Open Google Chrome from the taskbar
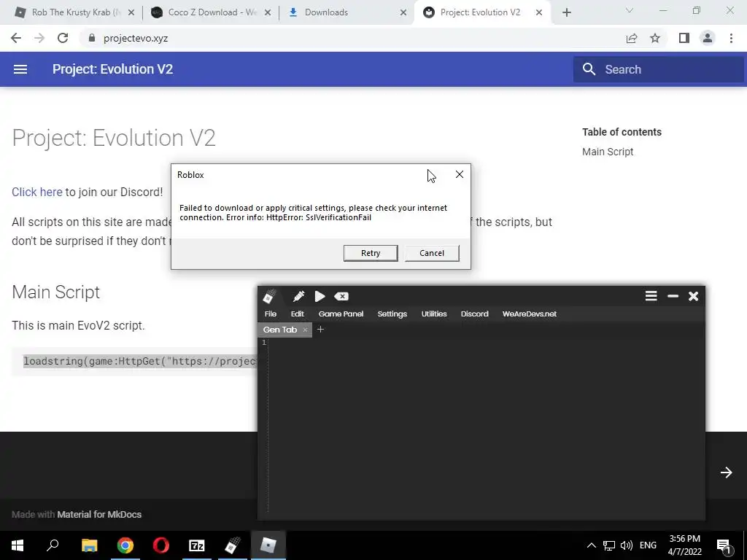The height and width of the screenshot is (560, 747). point(125,545)
